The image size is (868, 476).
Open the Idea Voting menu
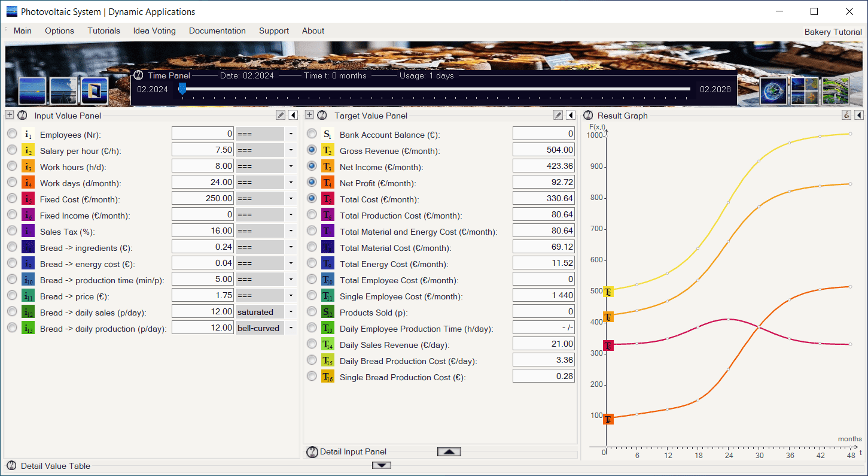pyautogui.click(x=154, y=31)
